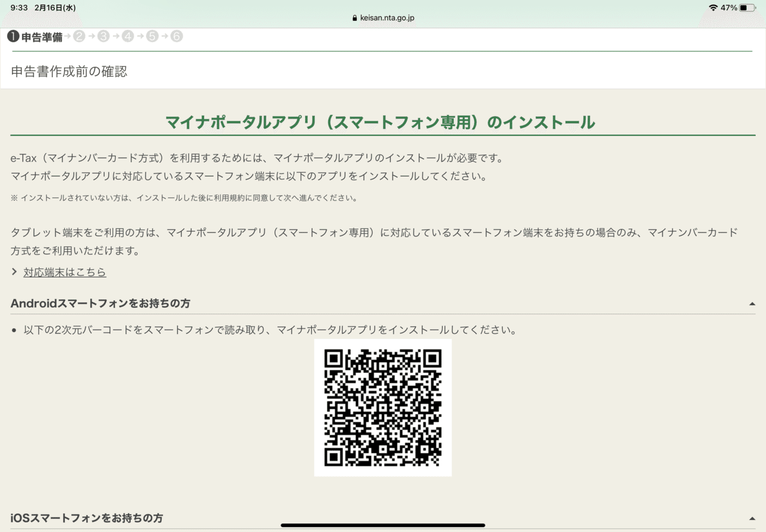Tap the 2月16日(水) date in status bar
The image size is (766, 532).
pyautogui.click(x=55, y=8)
